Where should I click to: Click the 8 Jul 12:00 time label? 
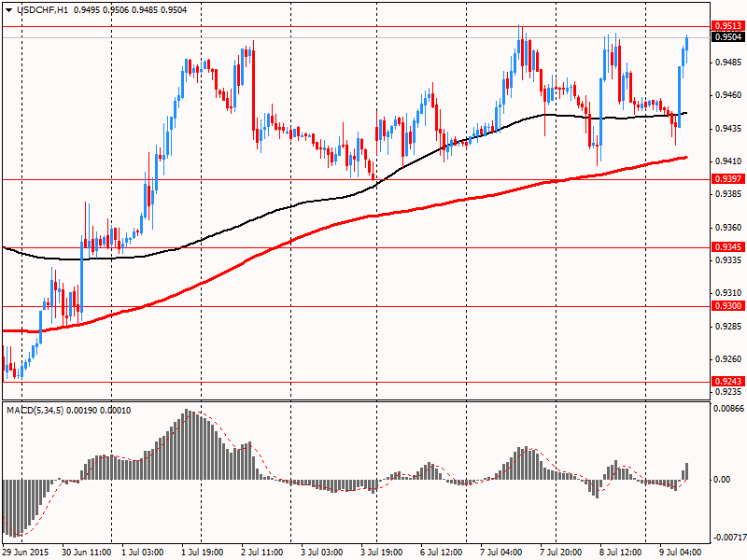(621, 553)
